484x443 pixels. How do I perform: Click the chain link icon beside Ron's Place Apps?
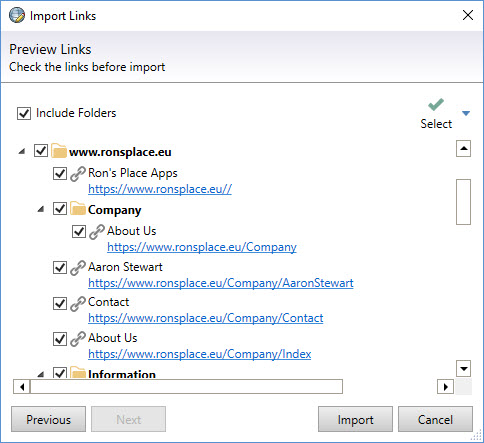click(x=78, y=174)
